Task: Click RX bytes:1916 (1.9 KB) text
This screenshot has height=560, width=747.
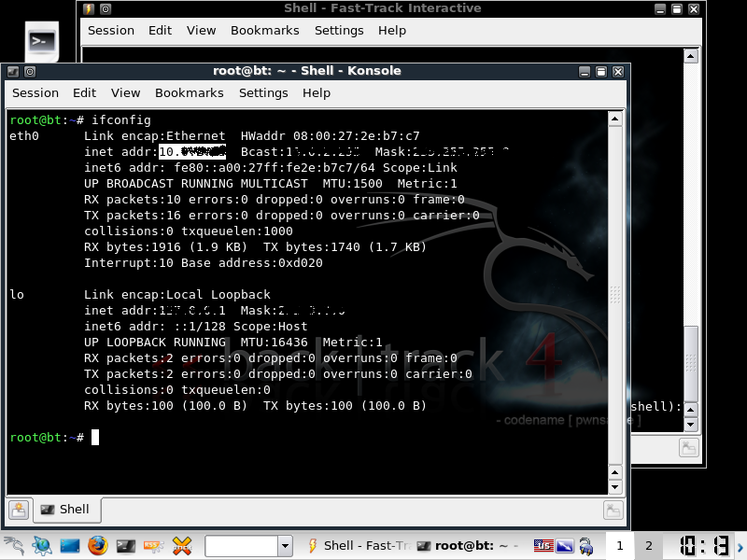Action: click(x=166, y=247)
